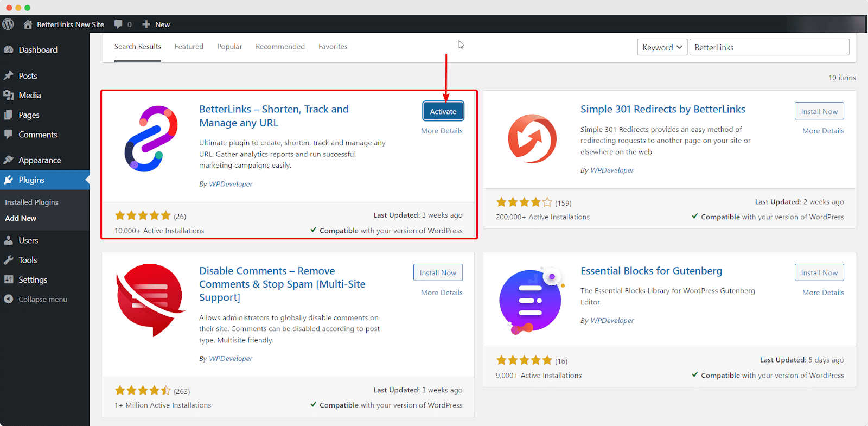Click the Dashboard gauge icon in sidebar
This screenshot has width=868, height=426.
(9, 49)
